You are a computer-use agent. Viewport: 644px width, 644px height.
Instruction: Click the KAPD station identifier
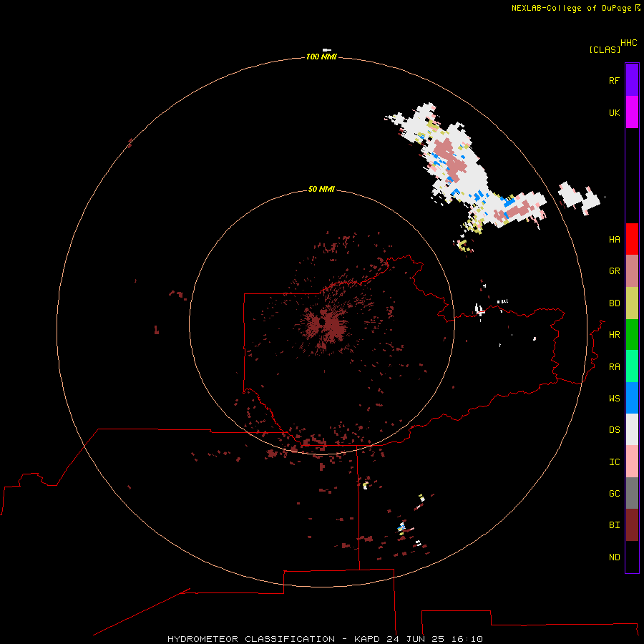368,639
